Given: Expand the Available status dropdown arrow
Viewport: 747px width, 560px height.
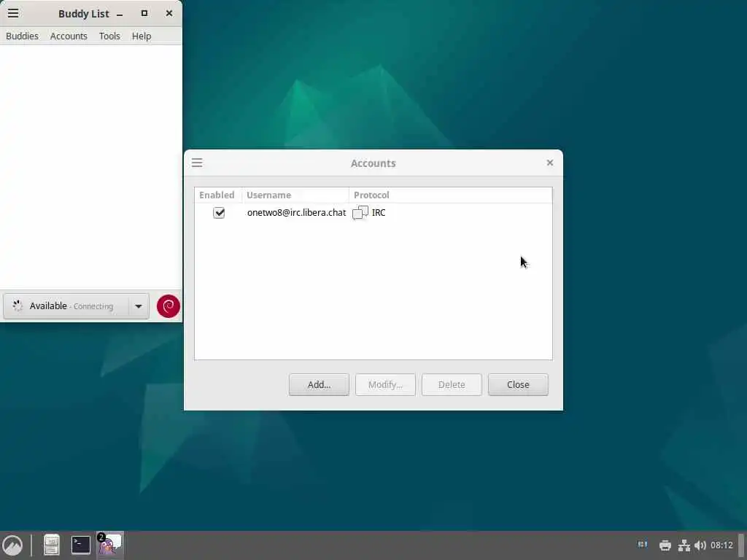Looking at the screenshot, I should point(139,306).
